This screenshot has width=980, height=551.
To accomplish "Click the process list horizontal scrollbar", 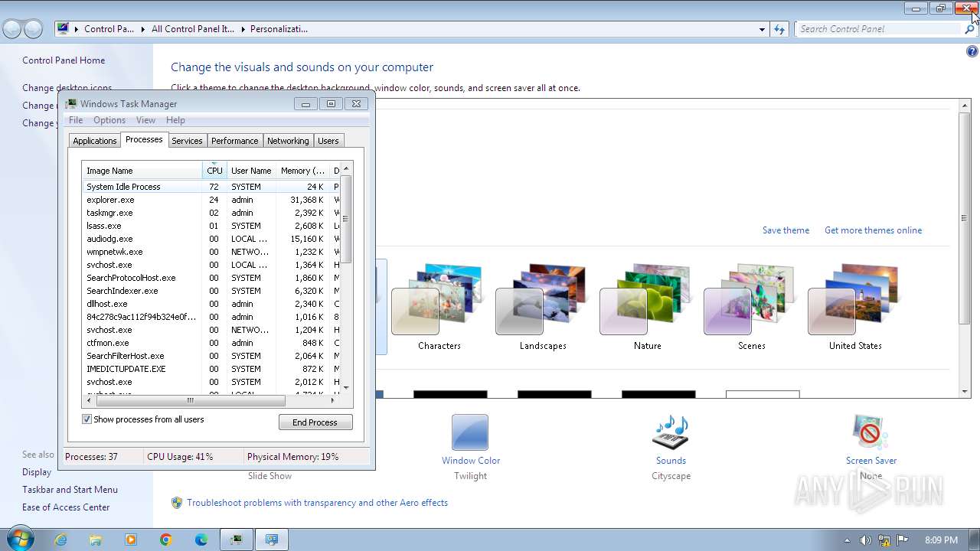I will point(191,400).
